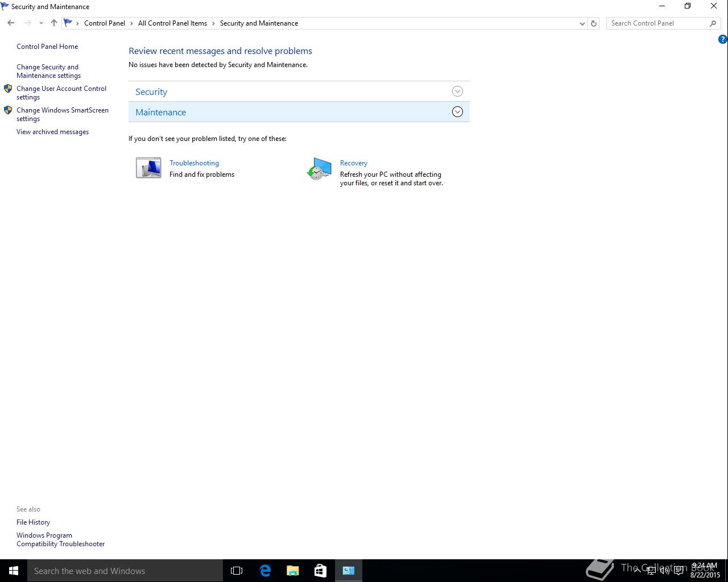728x582 pixels.
Task: Click the search magnifier icon
Action: [x=713, y=23]
